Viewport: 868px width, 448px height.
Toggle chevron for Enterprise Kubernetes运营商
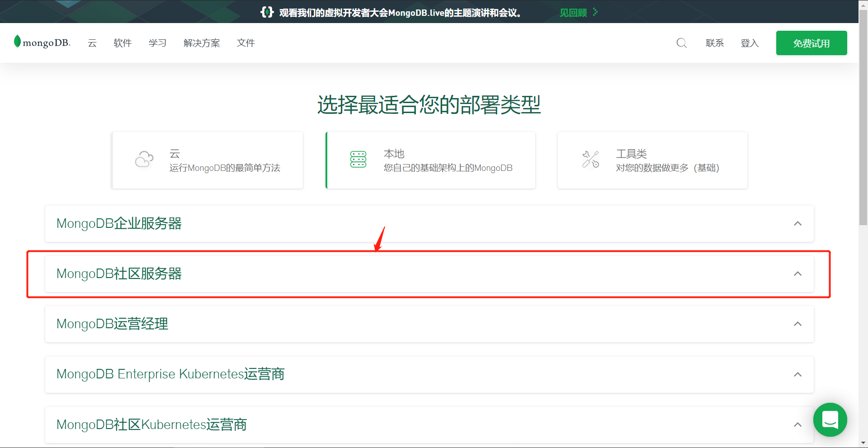coord(798,374)
